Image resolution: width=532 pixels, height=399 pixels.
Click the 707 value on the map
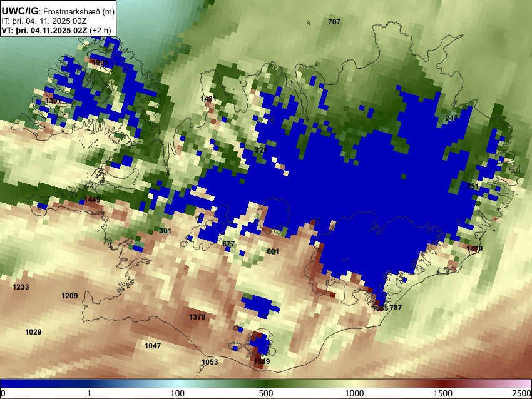click(x=334, y=22)
